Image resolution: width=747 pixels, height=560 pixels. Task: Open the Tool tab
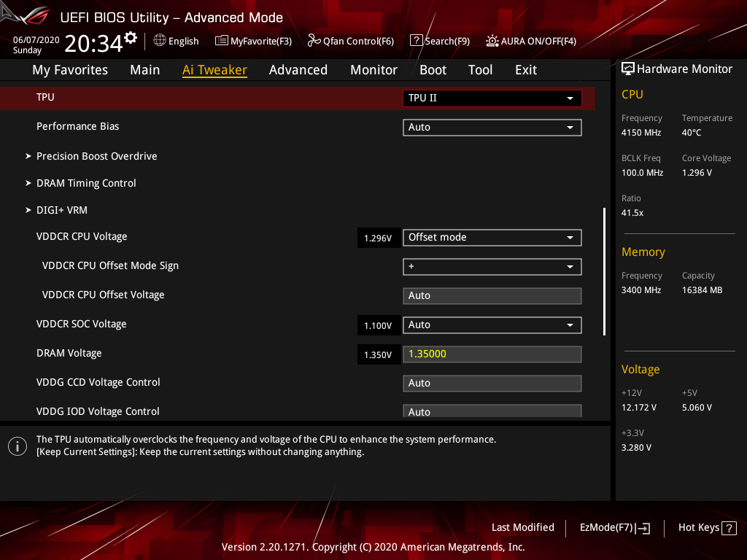click(480, 70)
